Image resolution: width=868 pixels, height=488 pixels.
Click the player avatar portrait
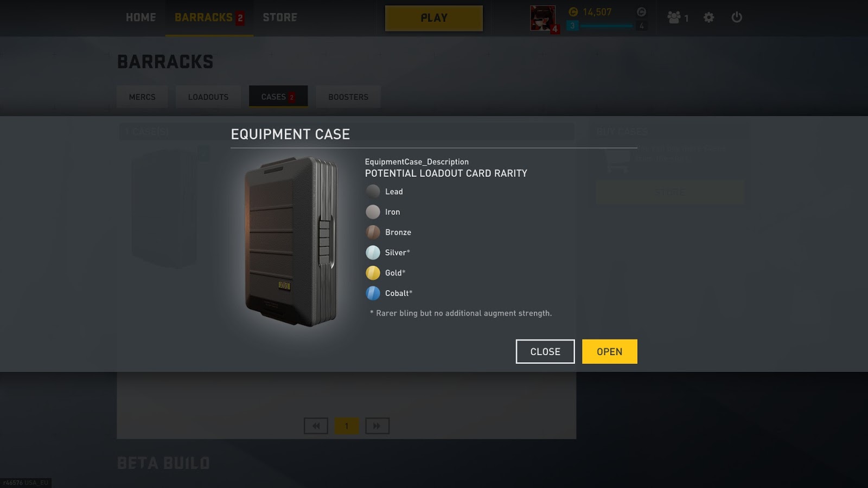tap(543, 18)
